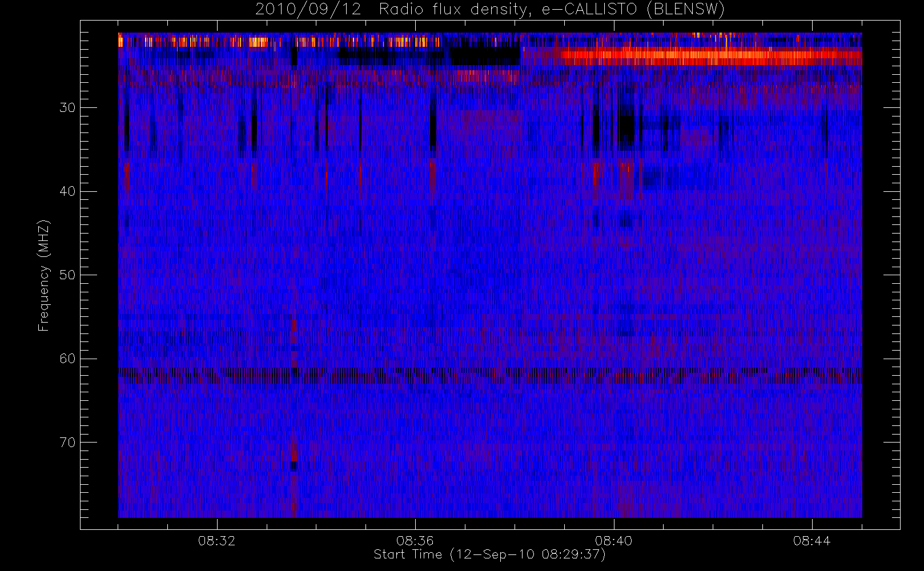
Task: Click the 50 frequency tick label
Action: click(67, 275)
